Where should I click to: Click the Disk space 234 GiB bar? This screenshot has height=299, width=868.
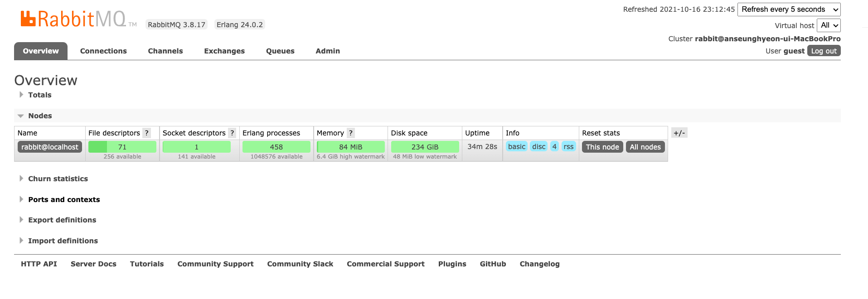pos(425,147)
